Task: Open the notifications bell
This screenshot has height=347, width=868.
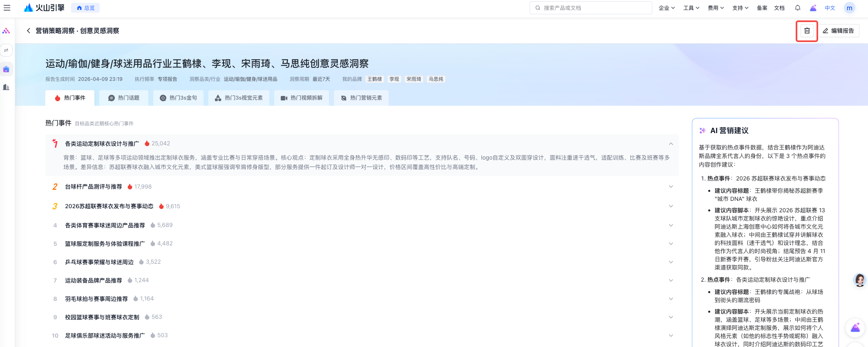Action: coord(797,8)
